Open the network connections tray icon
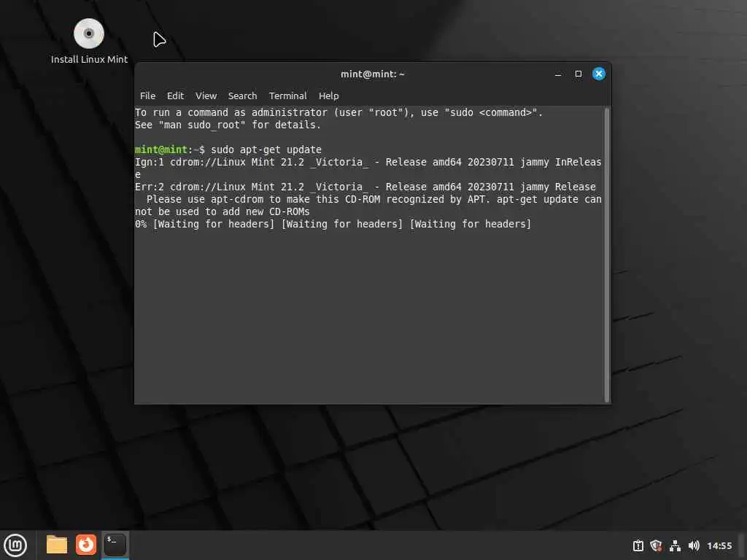Viewport: 747px width, 560px height. pyautogui.click(x=675, y=545)
